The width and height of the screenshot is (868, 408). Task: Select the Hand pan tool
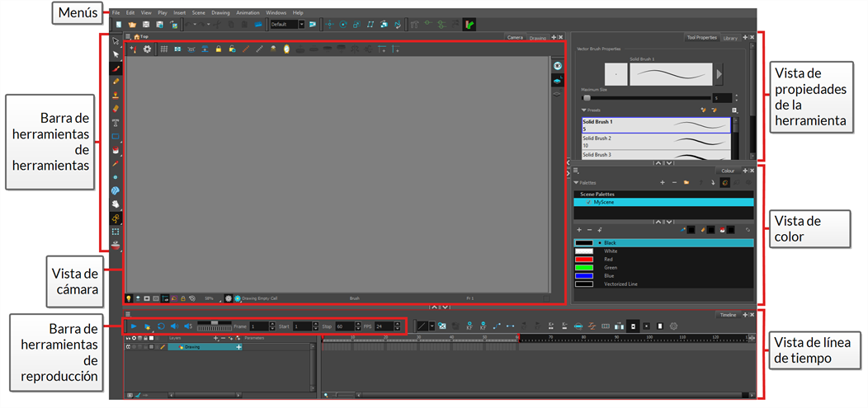pyautogui.click(x=116, y=204)
